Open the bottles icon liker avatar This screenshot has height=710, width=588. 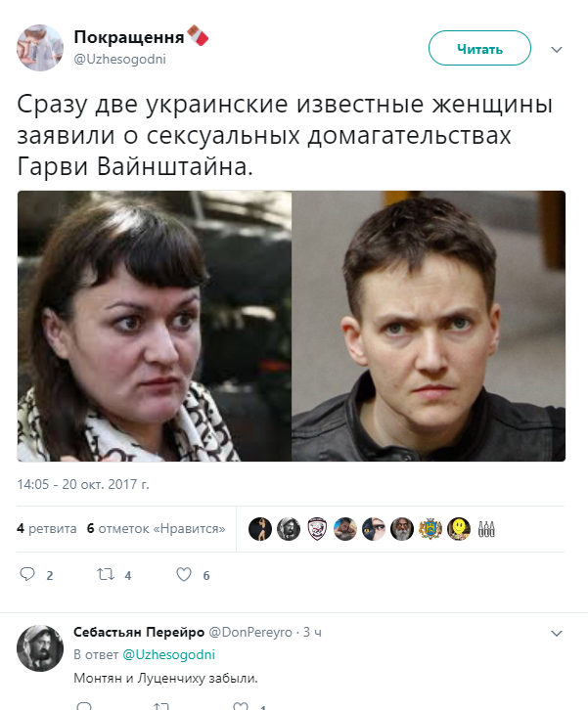[x=486, y=528]
